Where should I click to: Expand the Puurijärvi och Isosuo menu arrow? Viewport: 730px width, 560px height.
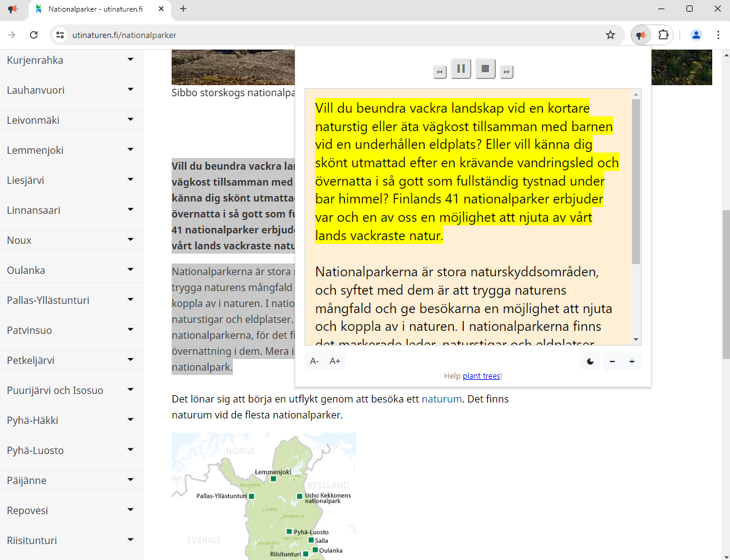pyautogui.click(x=131, y=390)
